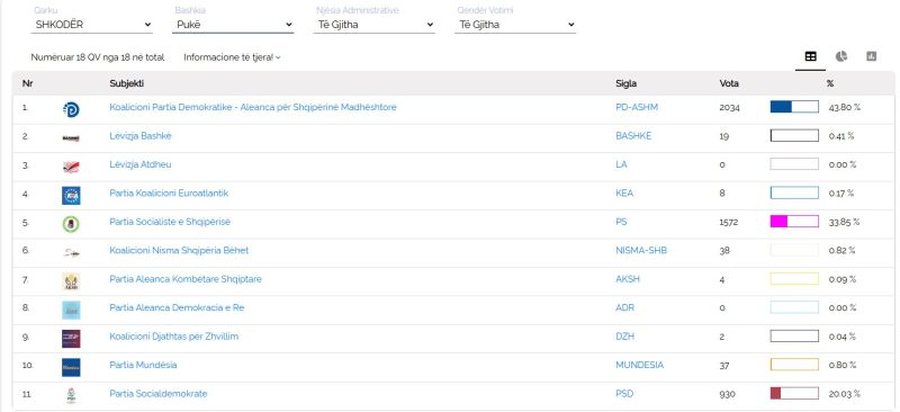The height and width of the screenshot is (412, 900).
Task: Click the PS sigla link
Action: [x=621, y=222]
